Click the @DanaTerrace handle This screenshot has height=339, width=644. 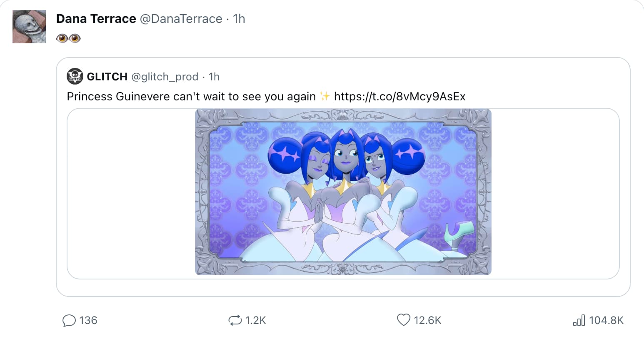click(x=181, y=19)
